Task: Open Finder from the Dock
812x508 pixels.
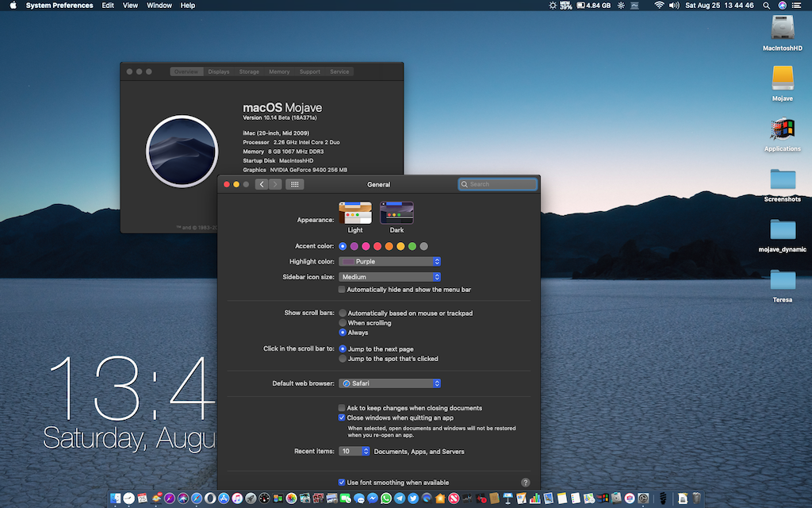Action: click(x=116, y=498)
